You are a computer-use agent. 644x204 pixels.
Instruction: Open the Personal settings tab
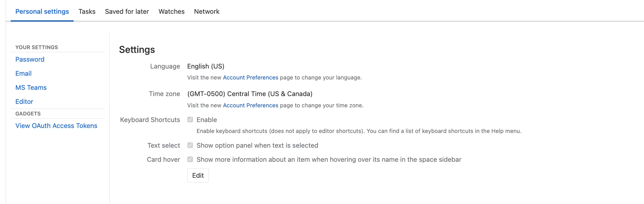click(42, 12)
